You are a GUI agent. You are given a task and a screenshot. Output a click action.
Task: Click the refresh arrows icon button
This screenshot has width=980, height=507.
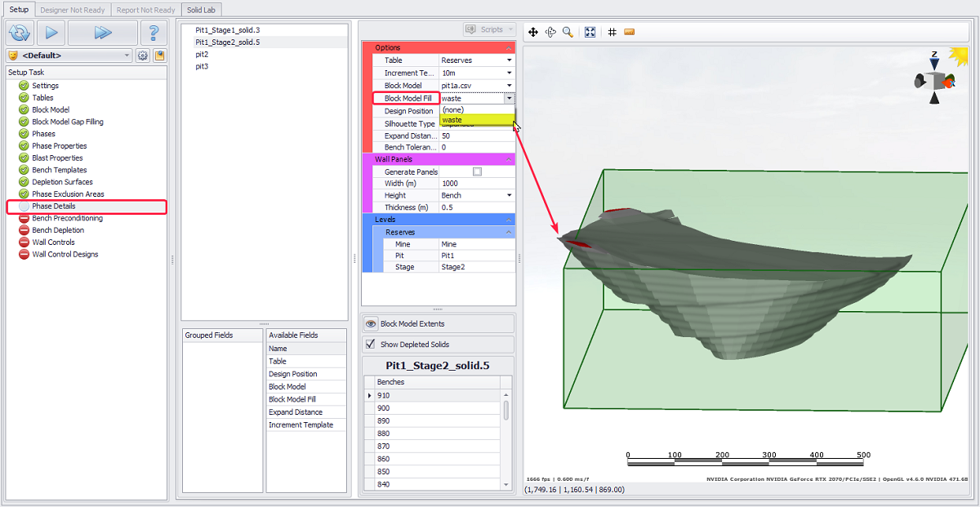pyautogui.click(x=19, y=33)
